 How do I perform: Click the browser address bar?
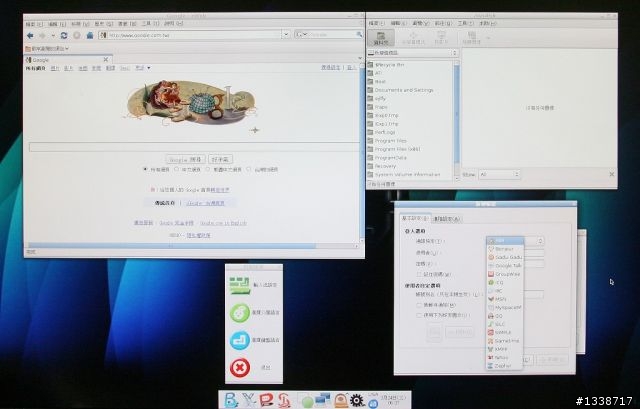[191, 35]
